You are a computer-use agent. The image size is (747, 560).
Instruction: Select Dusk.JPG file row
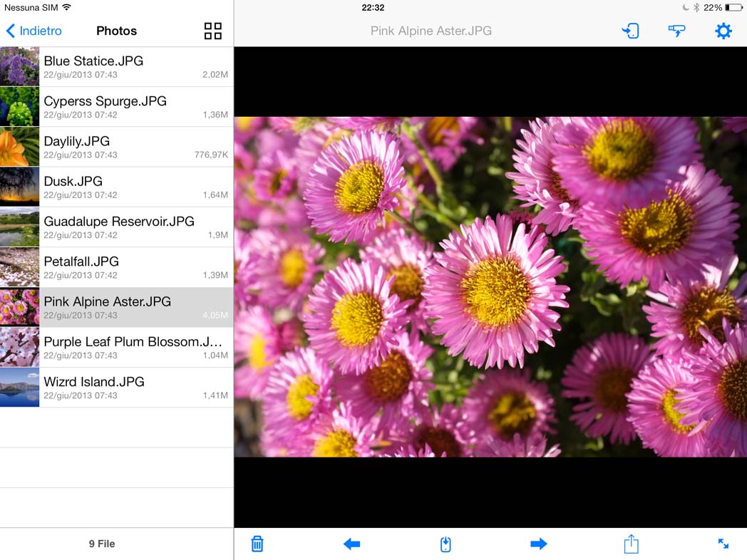pyautogui.click(x=117, y=187)
